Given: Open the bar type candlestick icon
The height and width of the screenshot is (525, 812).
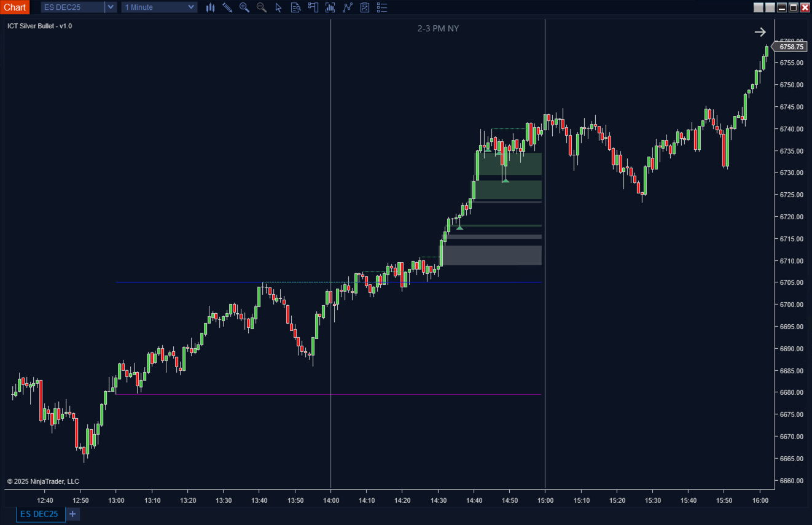Looking at the screenshot, I should pos(210,7).
